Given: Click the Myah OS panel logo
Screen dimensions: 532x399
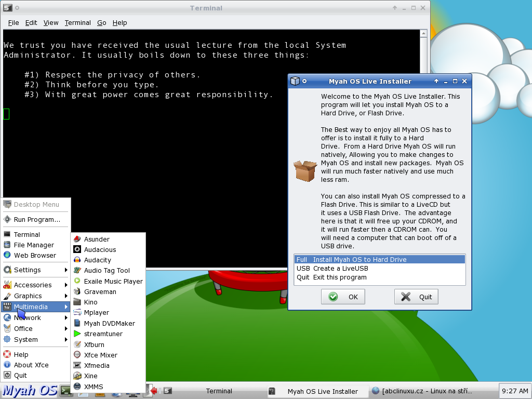Looking at the screenshot, I should [x=30, y=391].
